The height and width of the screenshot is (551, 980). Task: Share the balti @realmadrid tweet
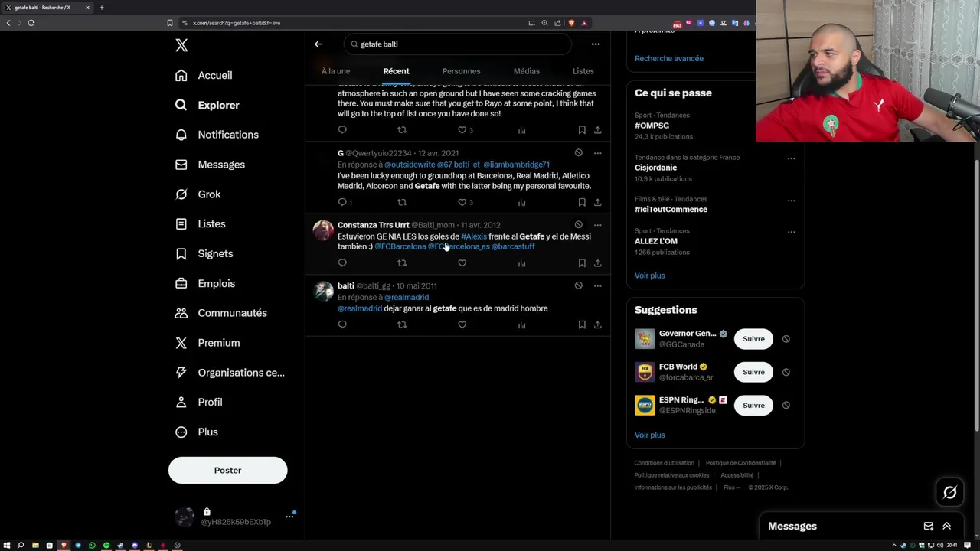tap(597, 324)
